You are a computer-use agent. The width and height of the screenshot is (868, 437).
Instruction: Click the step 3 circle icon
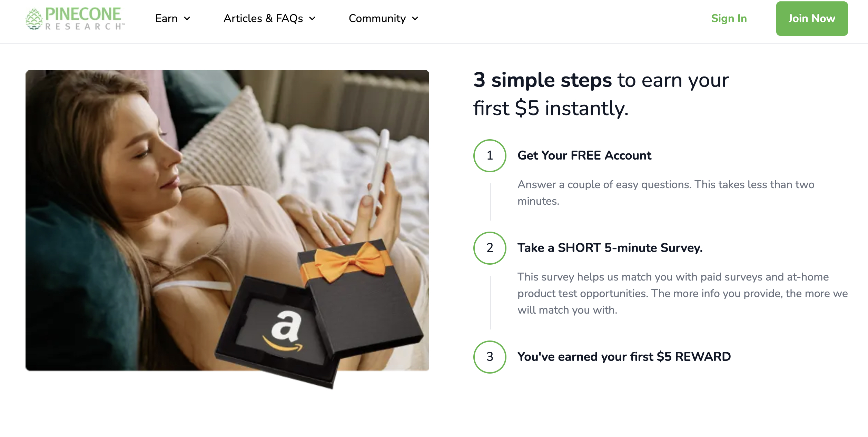pyautogui.click(x=490, y=357)
